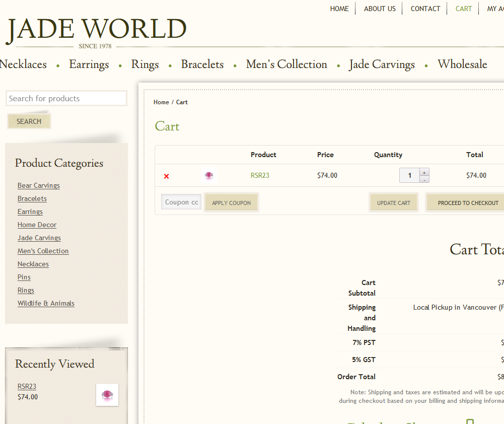Open the Jade Carvings menu item
This screenshot has width=504, height=424.
pyautogui.click(x=382, y=64)
